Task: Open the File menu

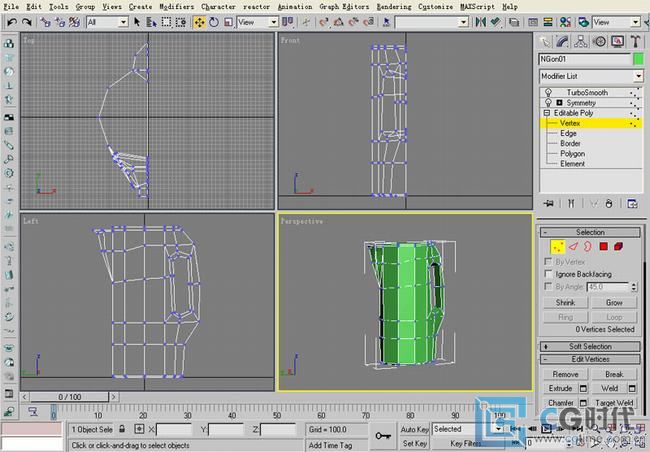Action: pyautogui.click(x=11, y=7)
